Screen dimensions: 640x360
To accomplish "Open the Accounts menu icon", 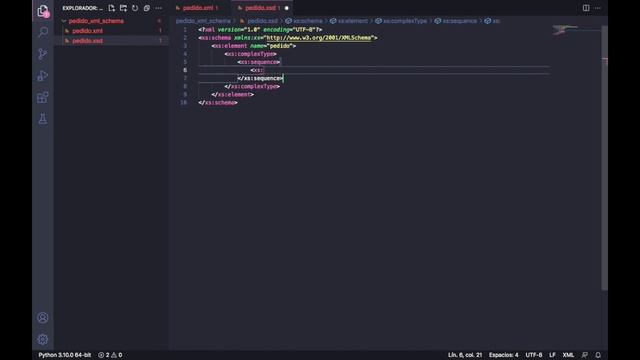I will [43, 318].
